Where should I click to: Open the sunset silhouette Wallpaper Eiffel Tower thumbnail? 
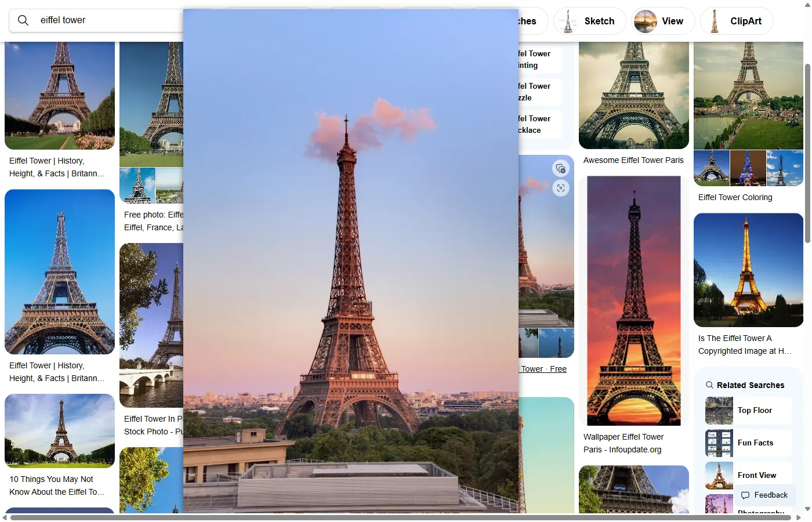634,300
